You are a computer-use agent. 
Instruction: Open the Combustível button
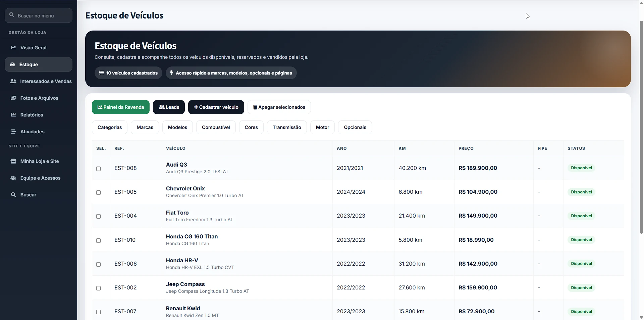[x=216, y=127]
